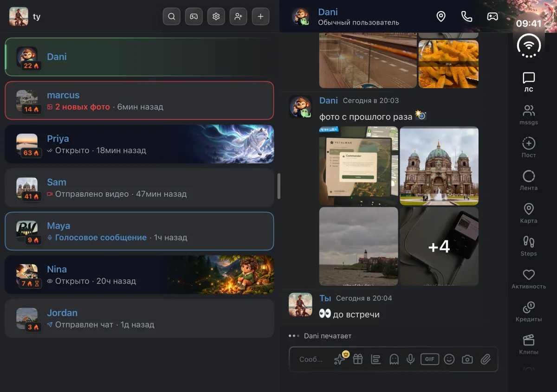557x392 pixels.
Task: Select the Кредиты sidebar item
Action: coord(529,312)
